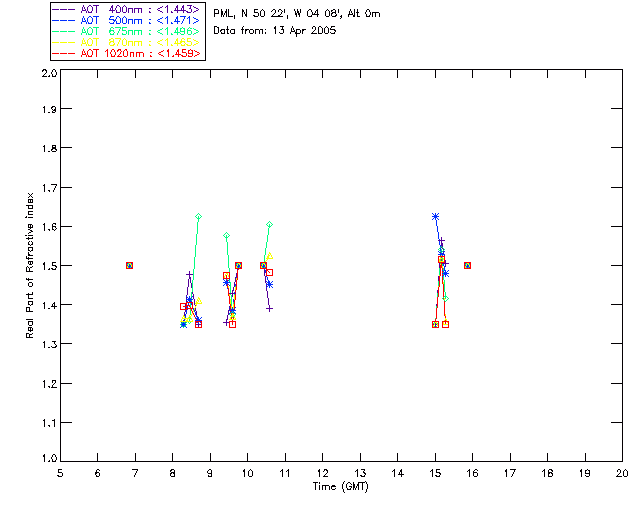The image size is (640, 512).
Task: Click the 'AOT 500nm : <1.471>' legend entry
Action: pos(126,20)
